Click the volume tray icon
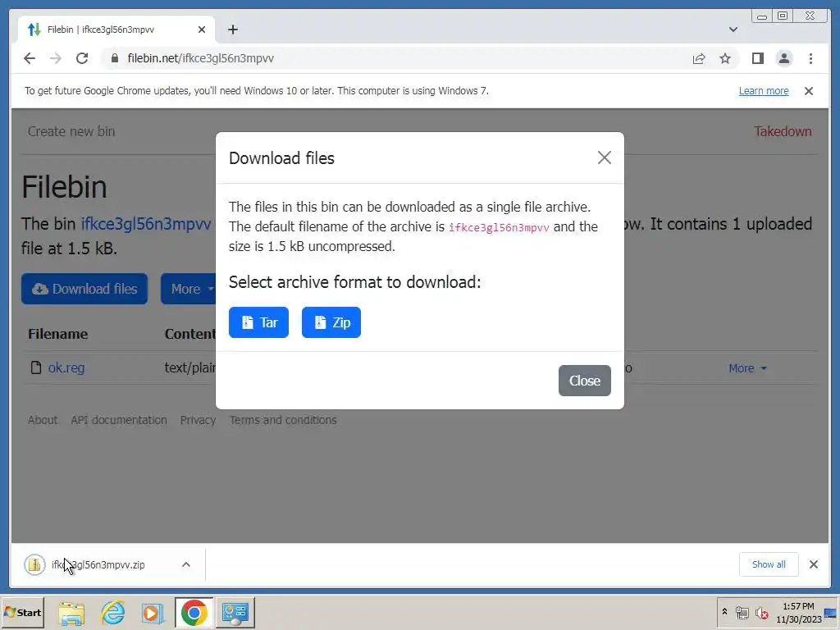The height and width of the screenshot is (630, 840). pyautogui.click(x=761, y=612)
